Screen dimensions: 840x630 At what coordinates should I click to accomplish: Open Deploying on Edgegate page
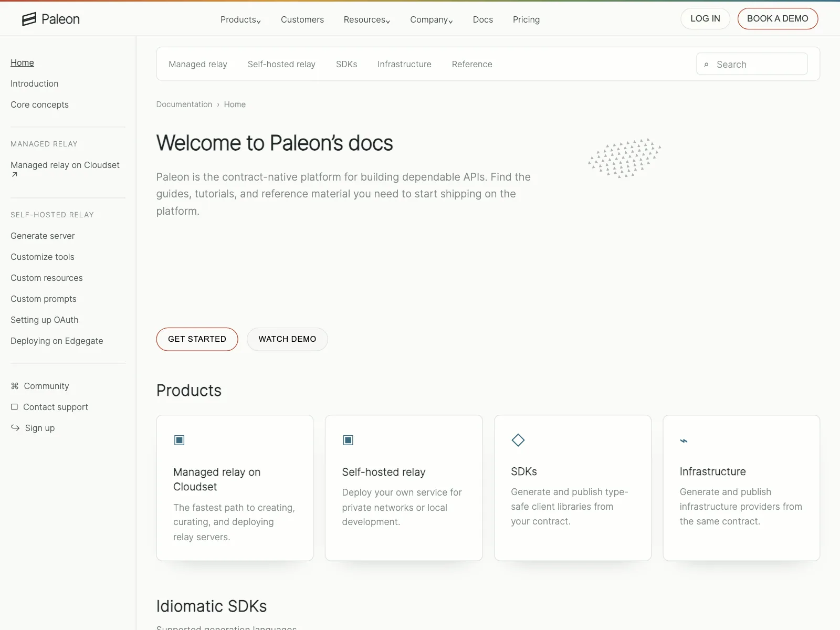(x=57, y=341)
